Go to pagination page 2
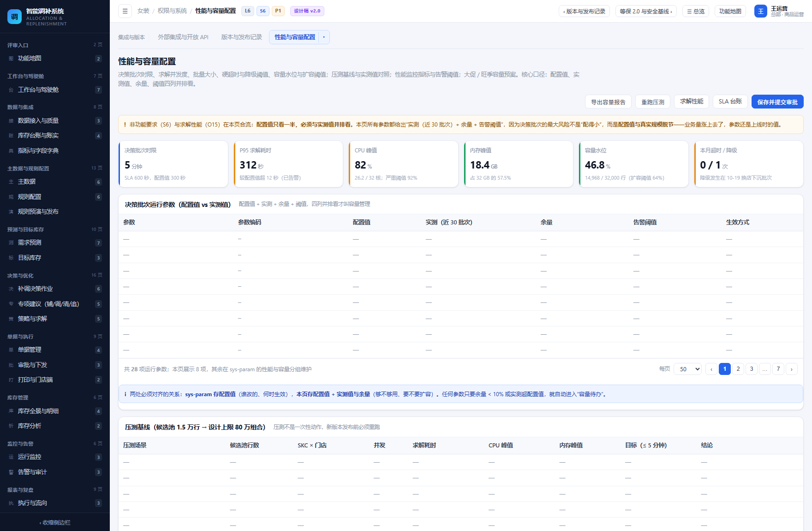The image size is (812, 531). pos(738,369)
